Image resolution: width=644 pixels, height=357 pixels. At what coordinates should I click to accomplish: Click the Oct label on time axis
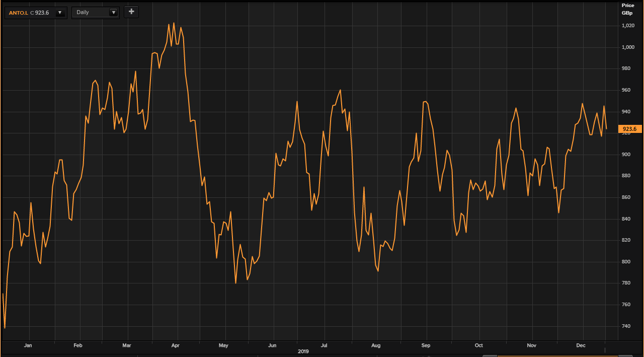478,345
